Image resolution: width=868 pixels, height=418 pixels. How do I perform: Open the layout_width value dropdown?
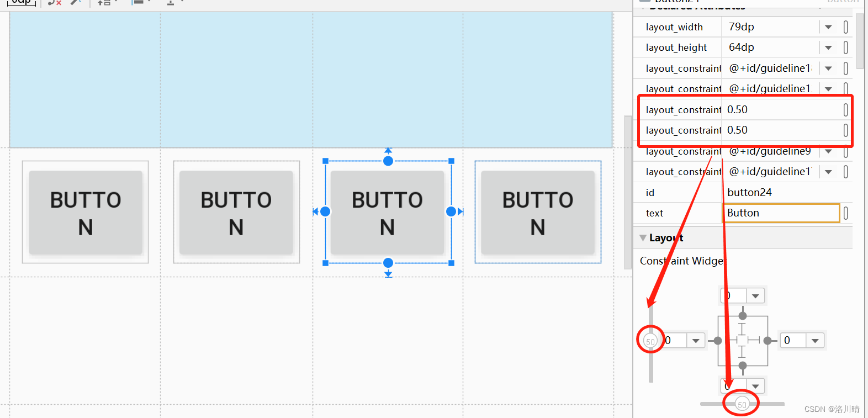tap(828, 26)
